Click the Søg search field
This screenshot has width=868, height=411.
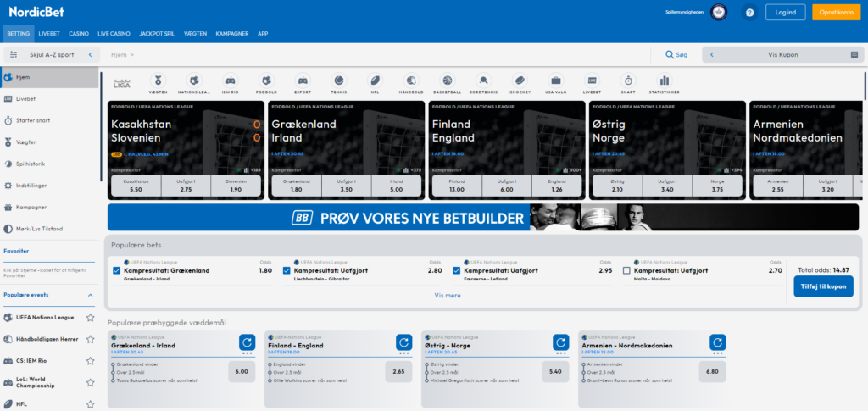tap(676, 55)
